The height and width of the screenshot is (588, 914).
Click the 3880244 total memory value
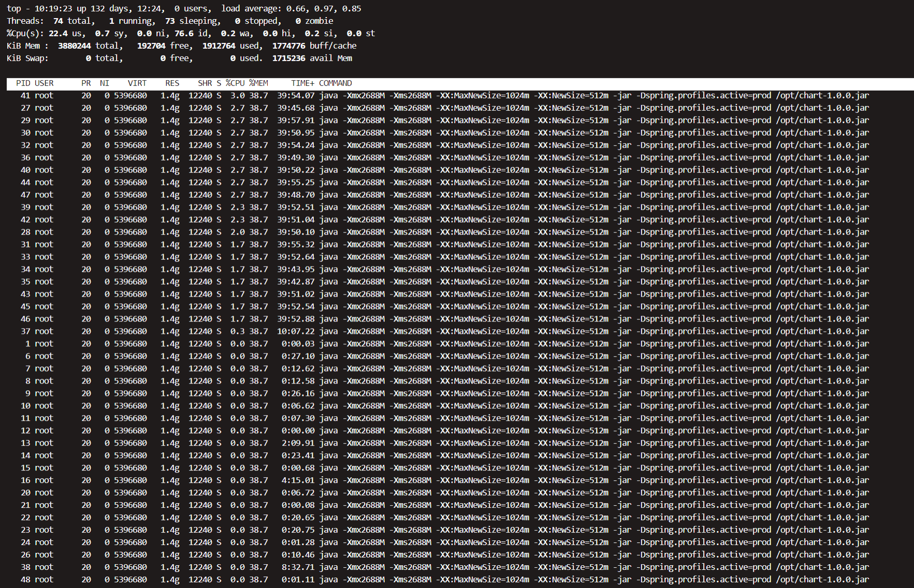[x=75, y=46]
